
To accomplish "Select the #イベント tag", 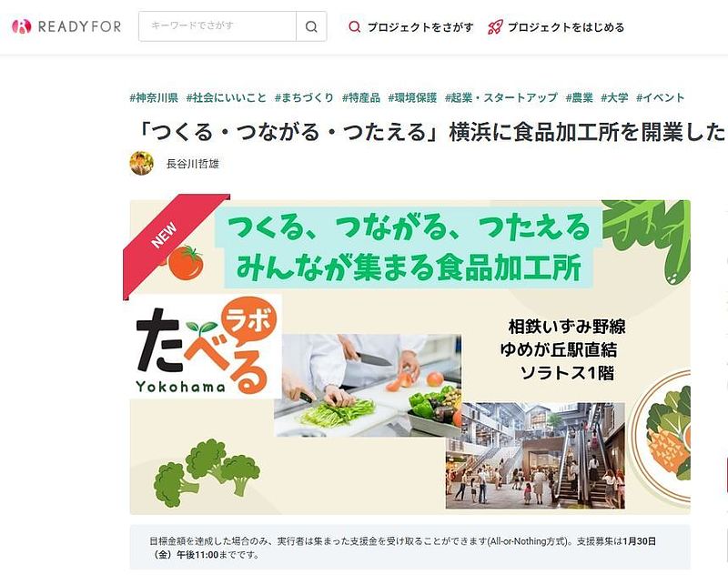I will click(661, 97).
